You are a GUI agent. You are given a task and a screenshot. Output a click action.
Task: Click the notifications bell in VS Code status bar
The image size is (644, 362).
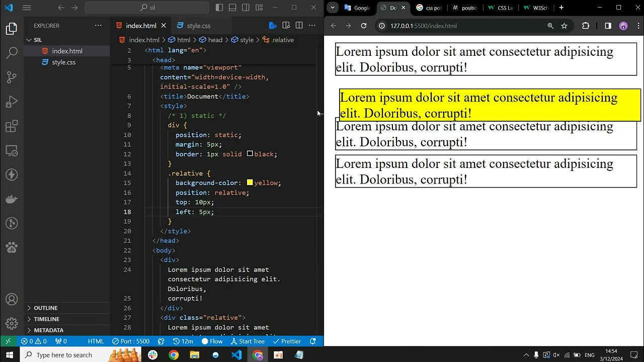[313, 341]
